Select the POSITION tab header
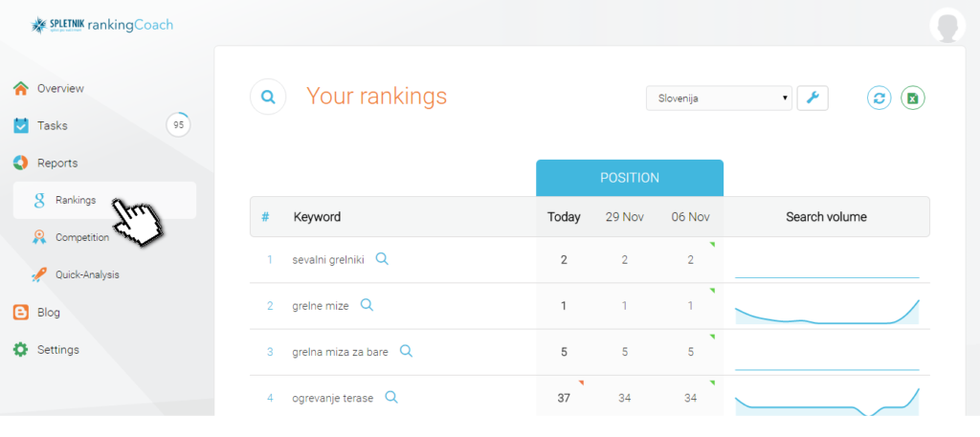 point(630,178)
